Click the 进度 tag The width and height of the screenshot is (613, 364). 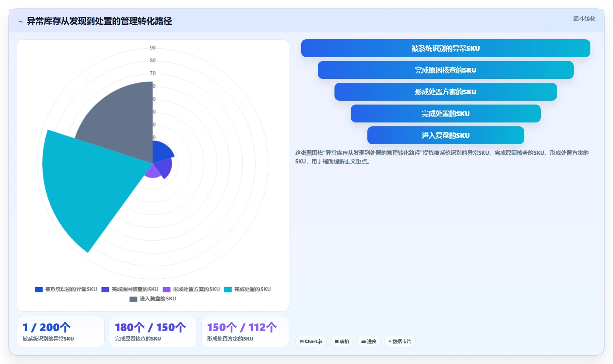(x=369, y=341)
